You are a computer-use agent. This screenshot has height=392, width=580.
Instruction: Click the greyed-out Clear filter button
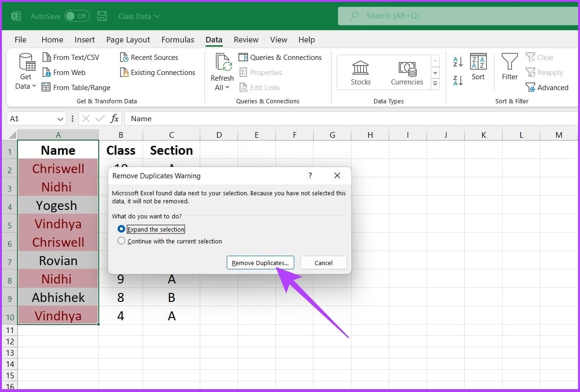pyautogui.click(x=540, y=58)
